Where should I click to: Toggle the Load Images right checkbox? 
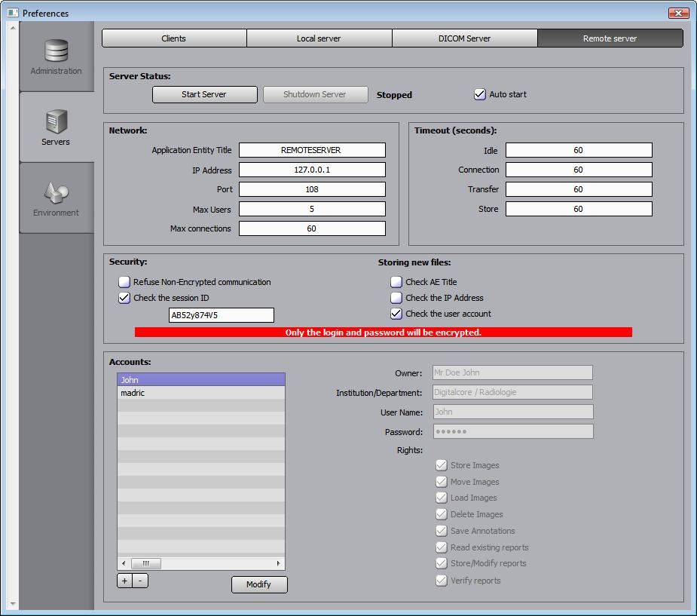pyautogui.click(x=442, y=498)
